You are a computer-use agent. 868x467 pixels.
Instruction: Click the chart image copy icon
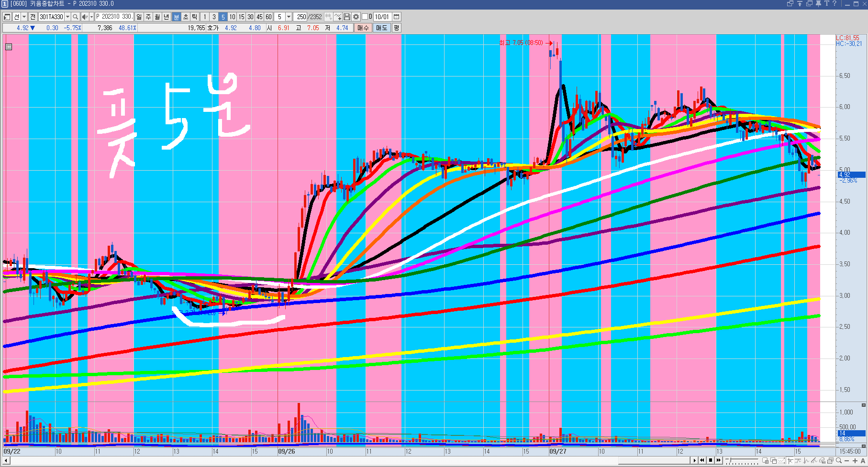tap(831, 460)
